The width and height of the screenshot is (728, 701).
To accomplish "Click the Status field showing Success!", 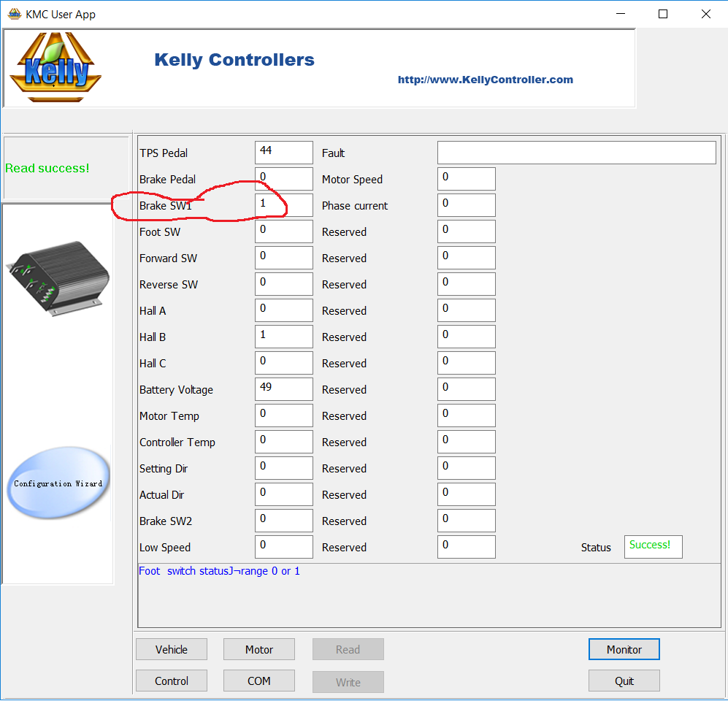I will point(654,547).
